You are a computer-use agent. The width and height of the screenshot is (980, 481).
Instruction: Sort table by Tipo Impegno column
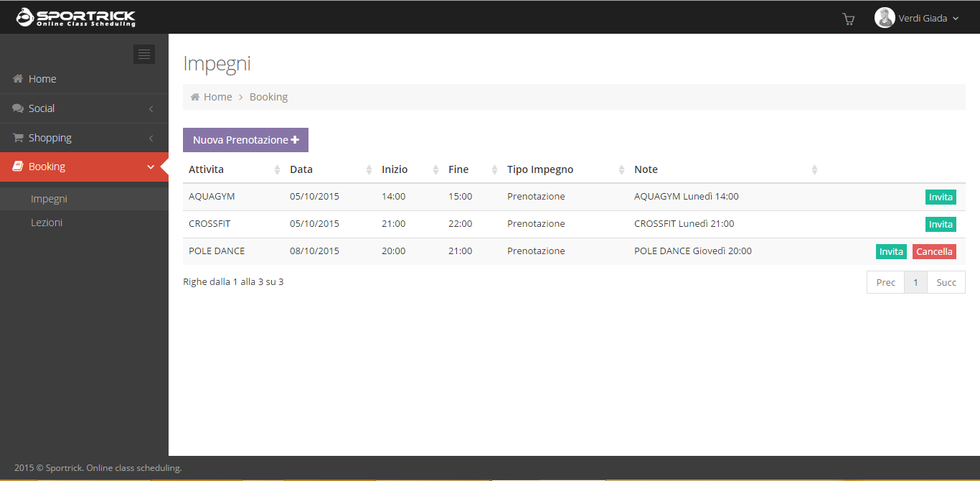(565, 169)
